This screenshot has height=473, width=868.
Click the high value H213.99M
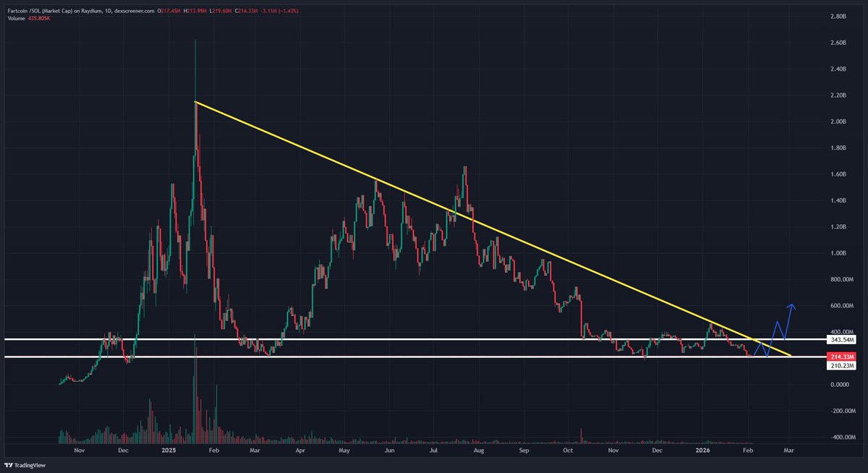[x=195, y=11]
